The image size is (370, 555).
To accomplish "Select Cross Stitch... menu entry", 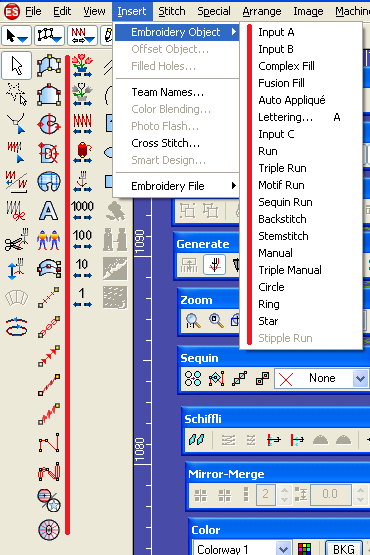I will coord(165,143).
